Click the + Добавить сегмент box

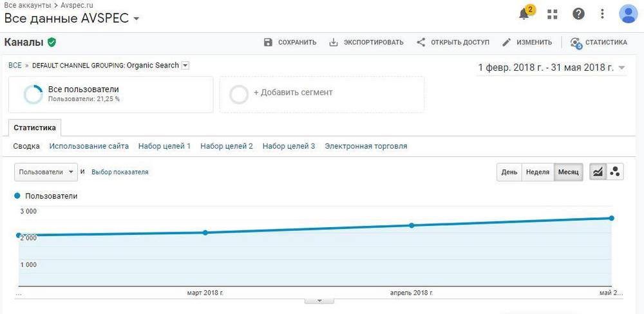point(321,95)
